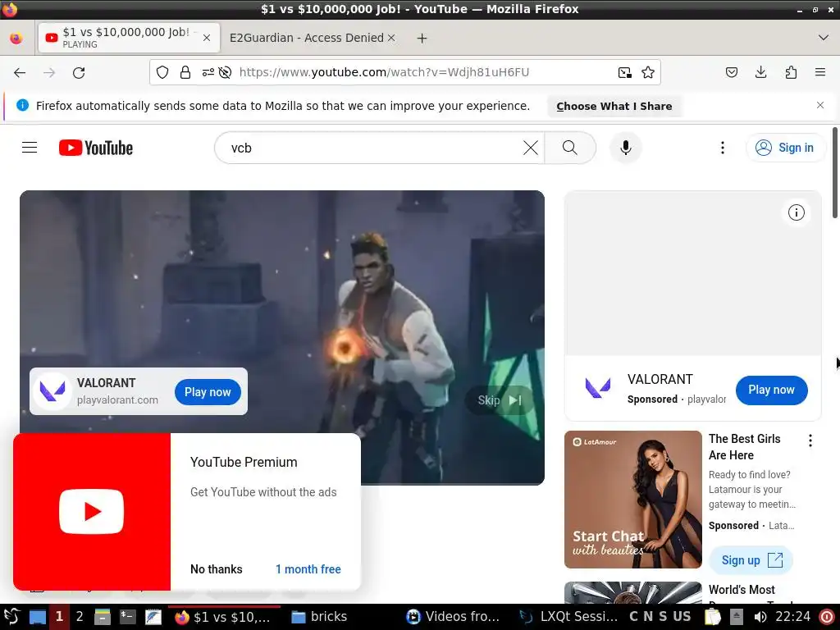
Task: Click the VALORANT sponsored title in sidebar
Action: click(660, 379)
